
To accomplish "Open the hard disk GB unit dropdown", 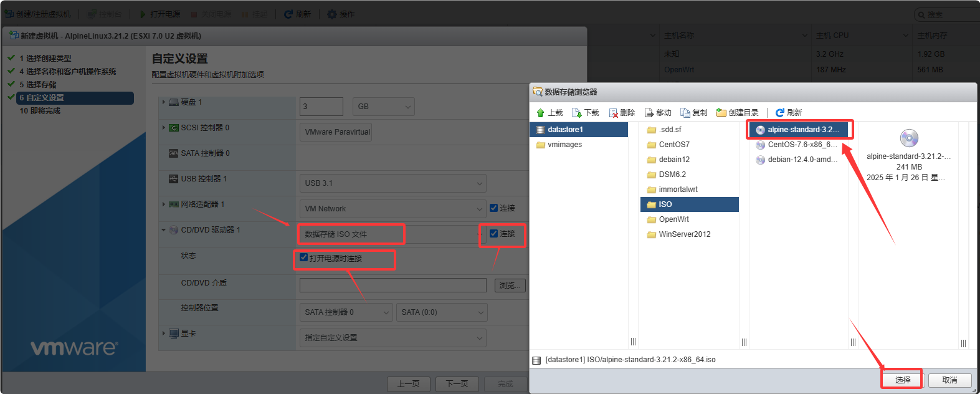I will [x=383, y=107].
